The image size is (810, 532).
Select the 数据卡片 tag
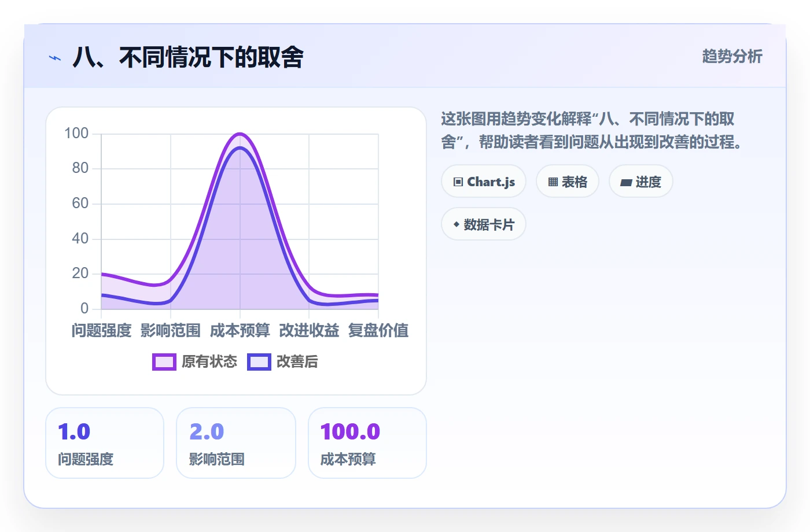(484, 224)
